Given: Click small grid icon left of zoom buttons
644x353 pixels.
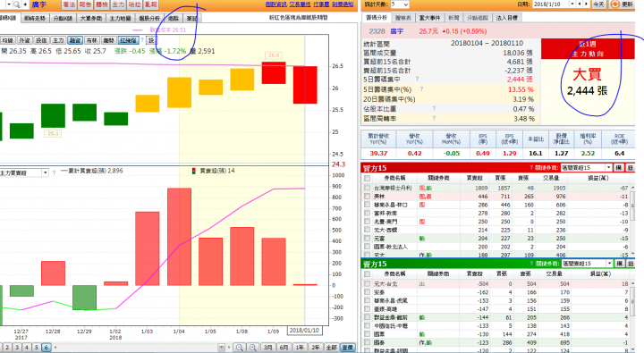Looking at the screenshot, I should coord(222,348).
